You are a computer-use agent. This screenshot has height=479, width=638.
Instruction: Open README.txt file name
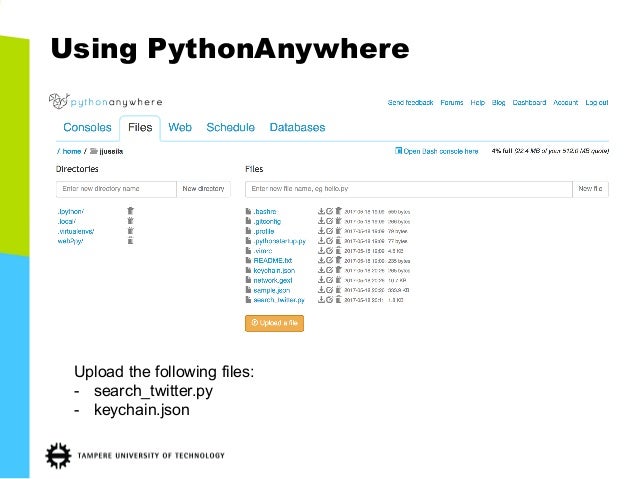click(273, 260)
